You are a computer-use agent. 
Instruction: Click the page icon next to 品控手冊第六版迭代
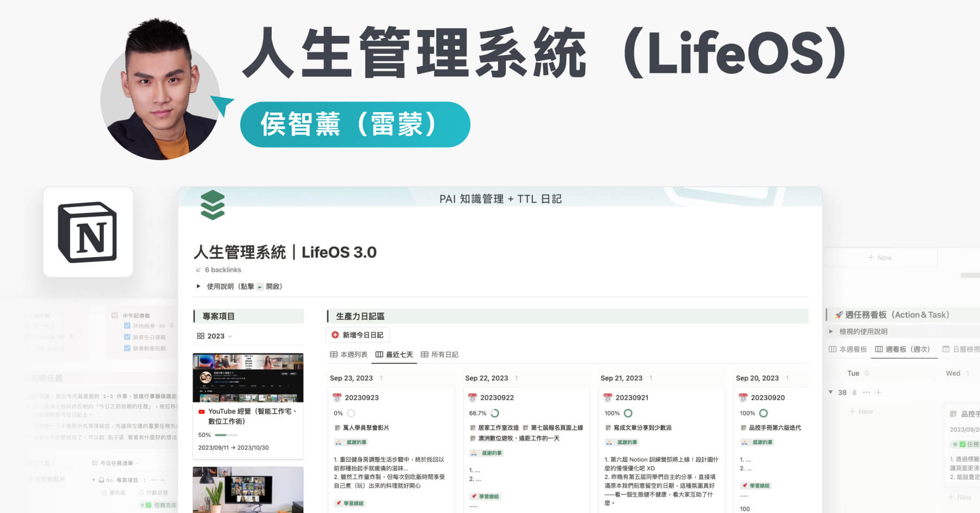(x=743, y=428)
